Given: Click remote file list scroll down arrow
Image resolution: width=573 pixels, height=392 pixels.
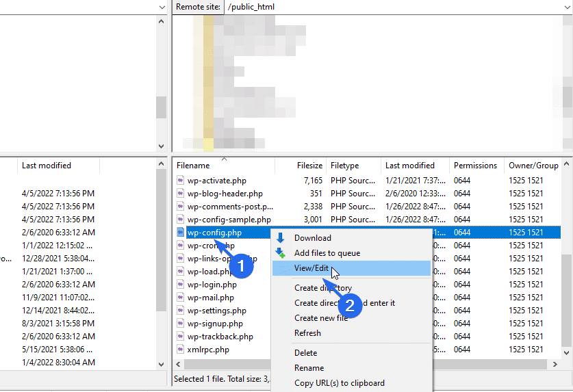Looking at the screenshot, I should tap(566, 352).
